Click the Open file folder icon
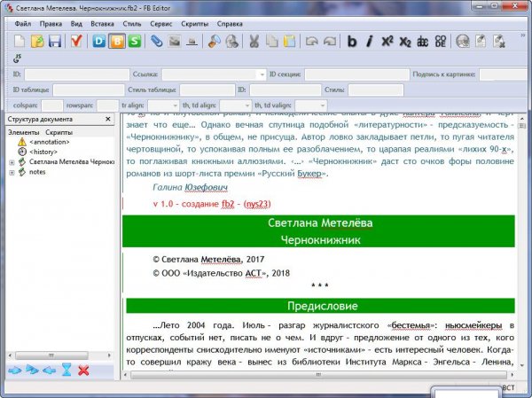 coord(37,42)
